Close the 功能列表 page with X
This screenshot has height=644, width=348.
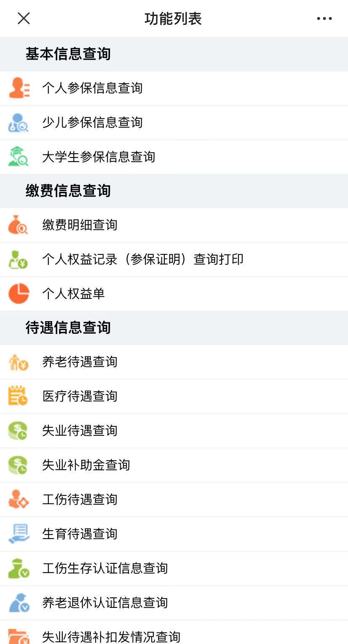24,18
